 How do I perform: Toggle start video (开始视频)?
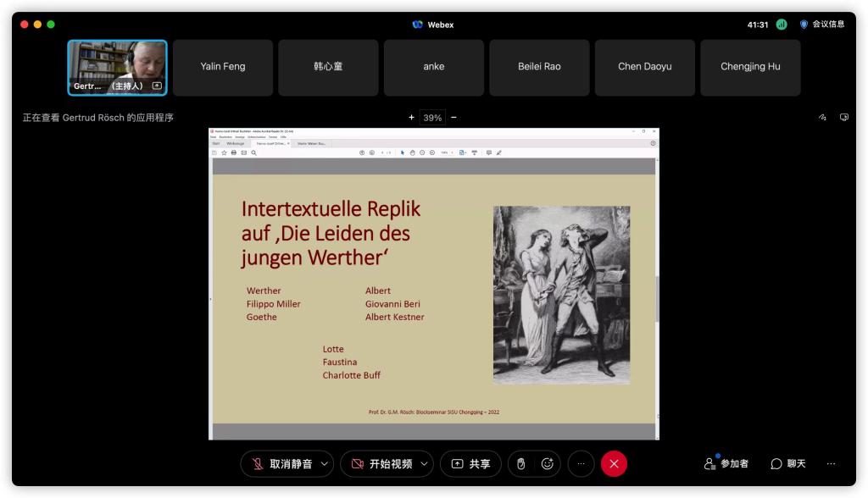[381, 464]
